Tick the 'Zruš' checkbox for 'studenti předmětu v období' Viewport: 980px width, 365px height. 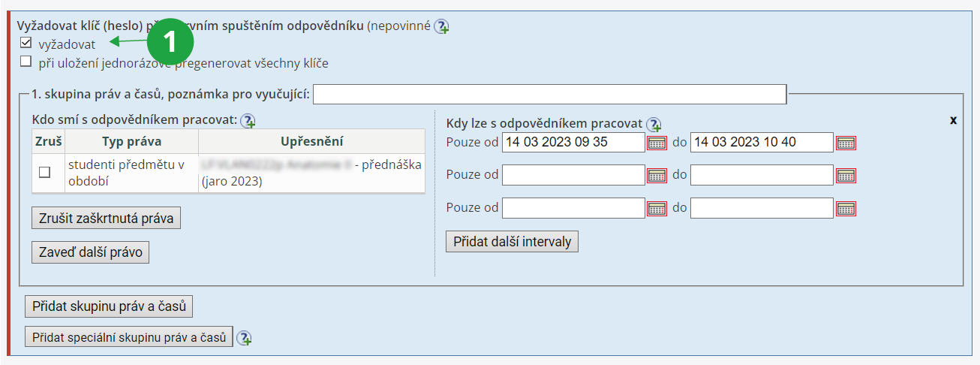[x=44, y=173]
